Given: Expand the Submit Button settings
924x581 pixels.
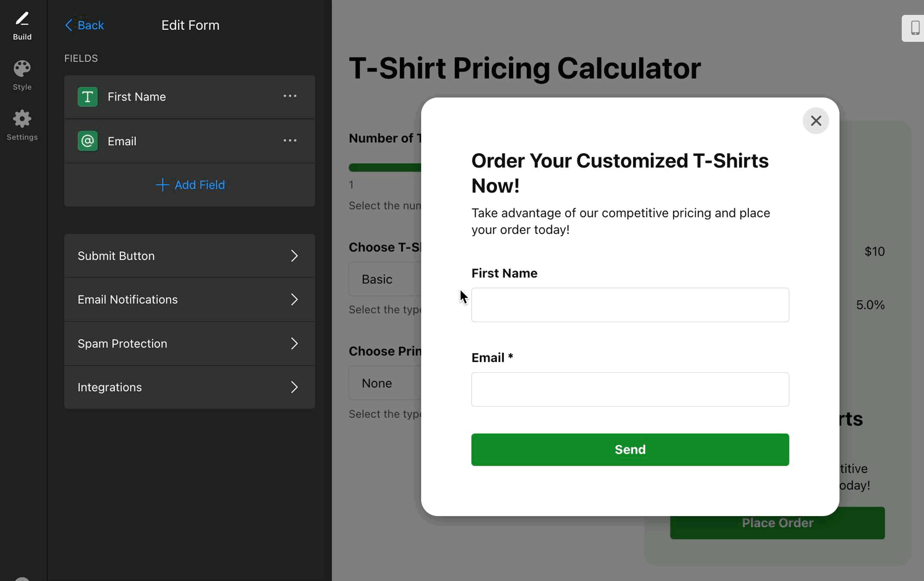Looking at the screenshot, I should point(189,256).
